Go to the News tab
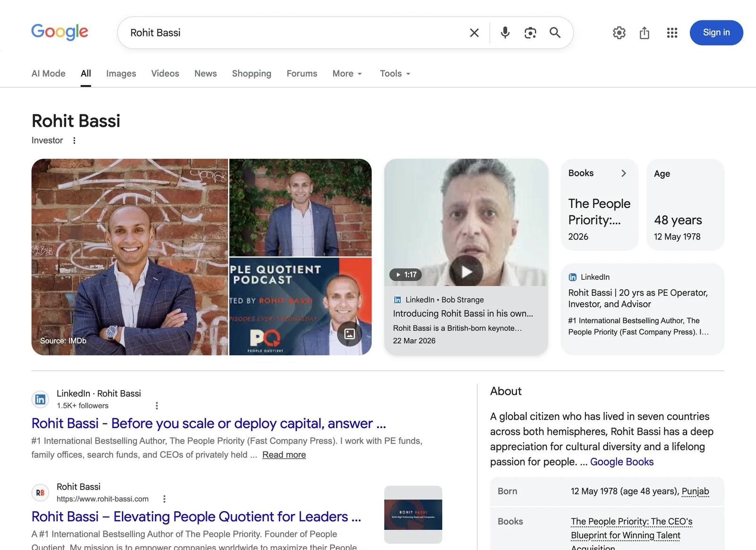The width and height of the screenshot is (756, 550). pyautogui.click(x=206, y=73)
